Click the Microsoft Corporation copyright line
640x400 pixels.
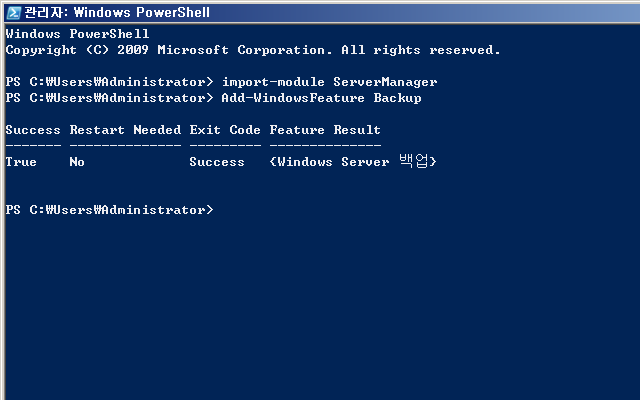tap(253, 50)
